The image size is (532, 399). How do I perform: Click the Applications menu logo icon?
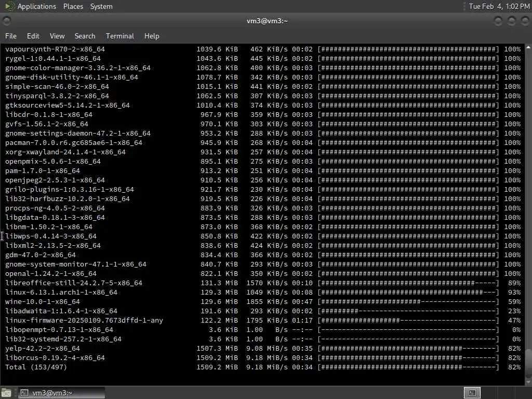[9, 6]
